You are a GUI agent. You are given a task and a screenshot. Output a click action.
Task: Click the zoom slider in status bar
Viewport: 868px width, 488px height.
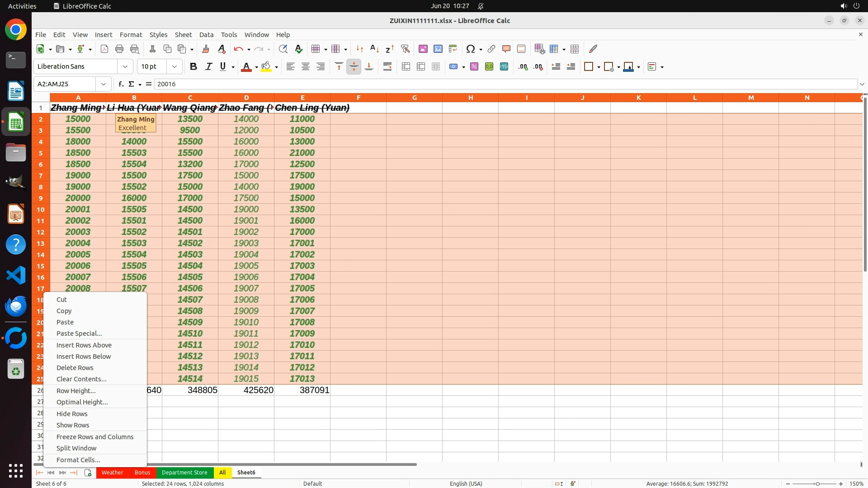[817, 483]
